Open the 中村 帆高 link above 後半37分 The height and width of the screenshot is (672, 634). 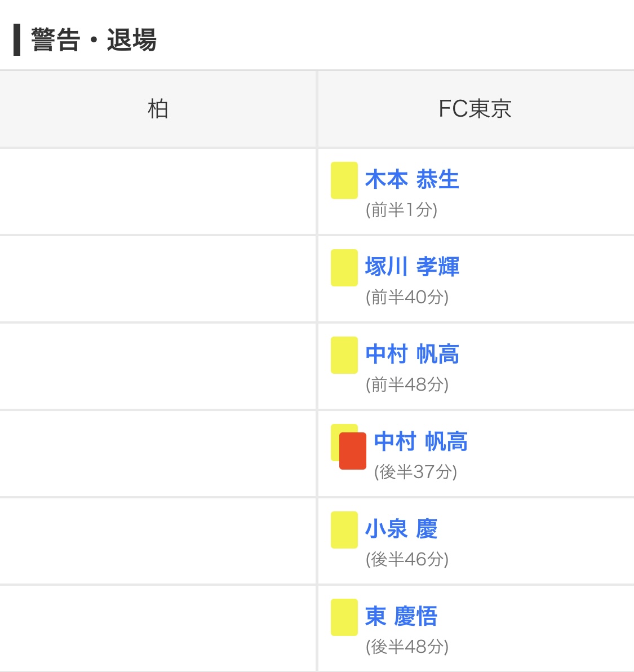[x=420, y=441]
